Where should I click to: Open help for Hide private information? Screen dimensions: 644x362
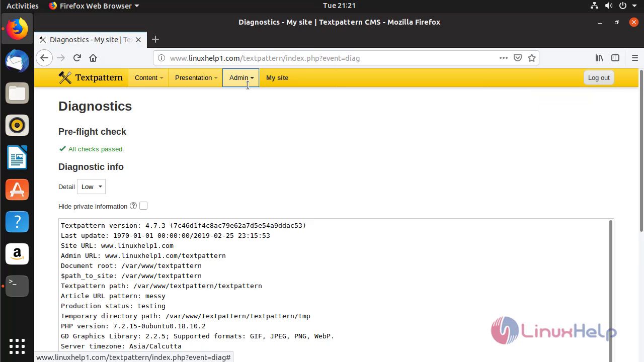coord(133,206)
